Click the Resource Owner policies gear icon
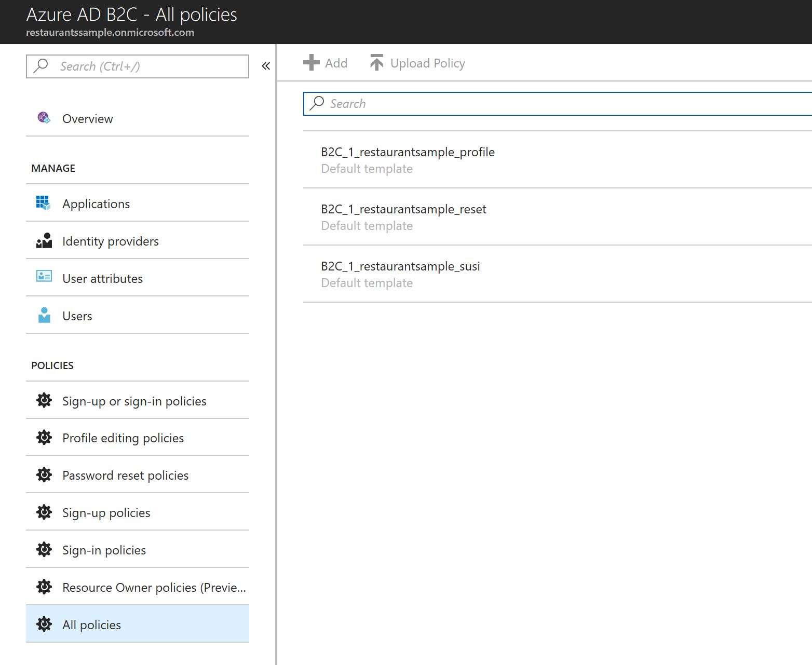Image resolution: width=812 pixels, height=665 pixels. (x=44, y=587)
